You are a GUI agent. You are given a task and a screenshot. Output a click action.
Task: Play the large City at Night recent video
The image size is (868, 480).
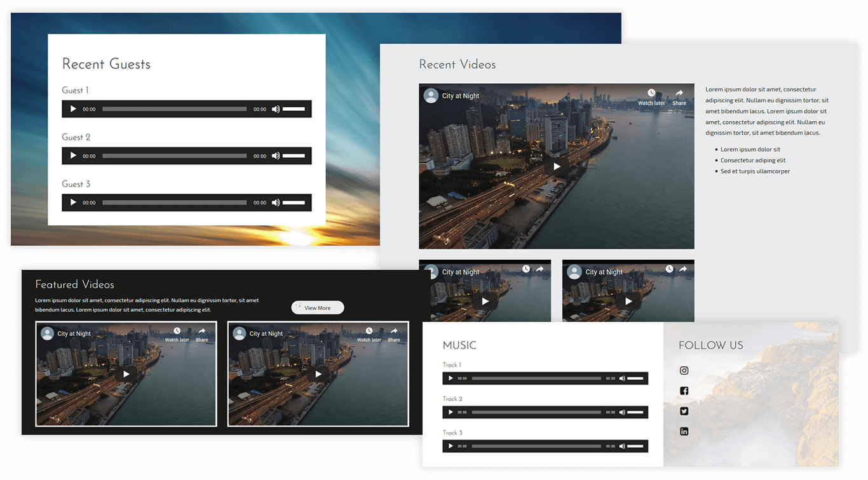pyautogui.click(x=557, y=166)
